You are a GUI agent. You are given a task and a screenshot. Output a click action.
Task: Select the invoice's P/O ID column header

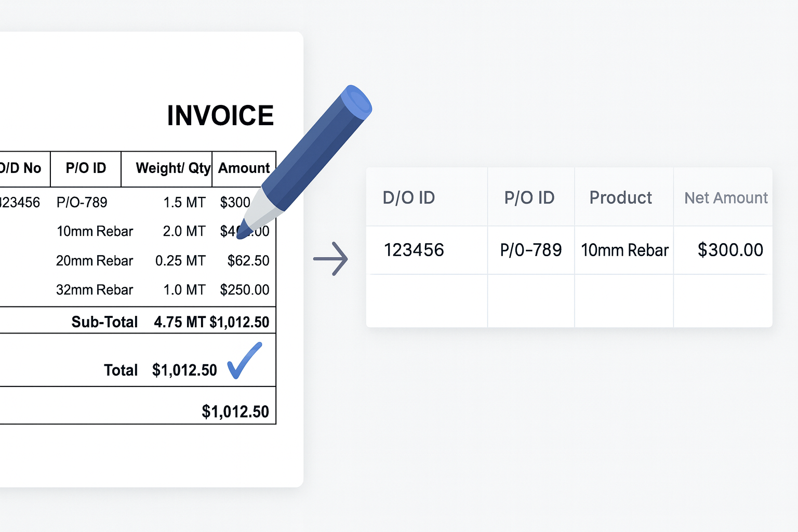(86, 168)
